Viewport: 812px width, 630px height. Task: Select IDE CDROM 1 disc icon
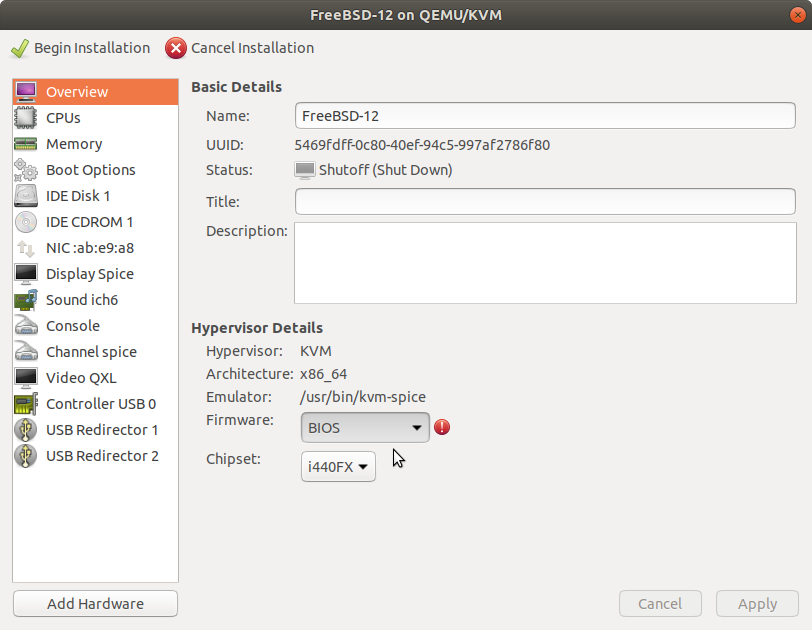tap(25, 222)
